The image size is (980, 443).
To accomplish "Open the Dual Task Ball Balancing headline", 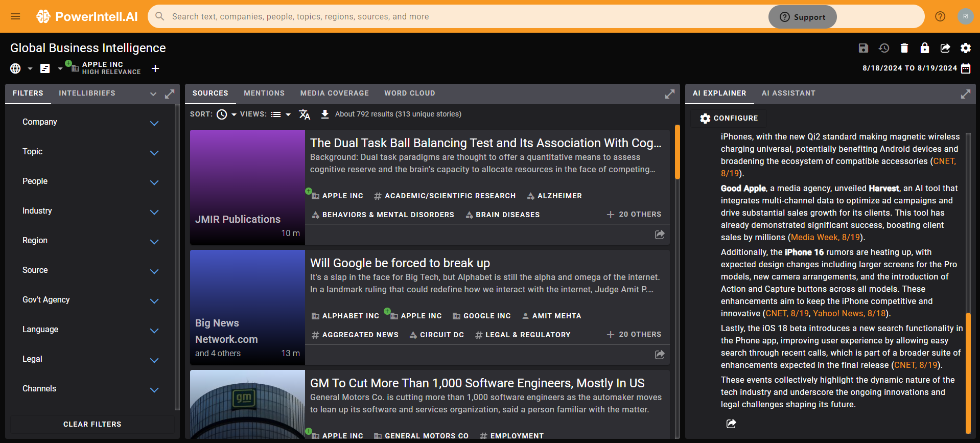I will pyautogui.click(x=486, y=143).
